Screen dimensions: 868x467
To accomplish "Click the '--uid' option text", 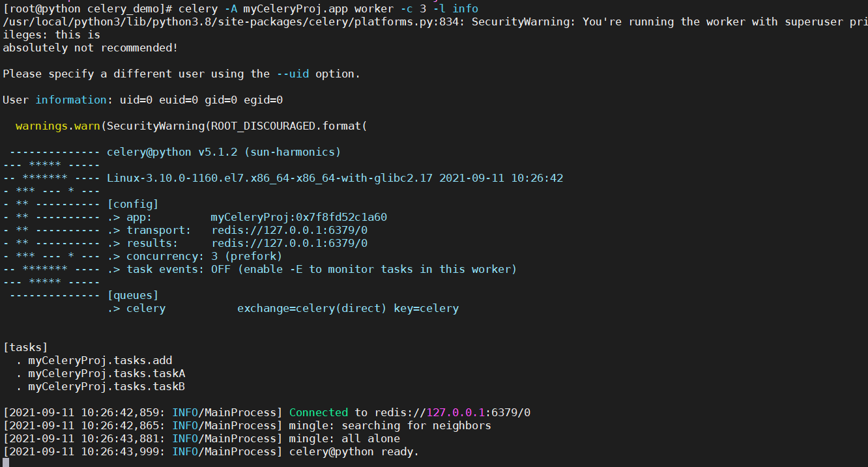I will 293,74.
